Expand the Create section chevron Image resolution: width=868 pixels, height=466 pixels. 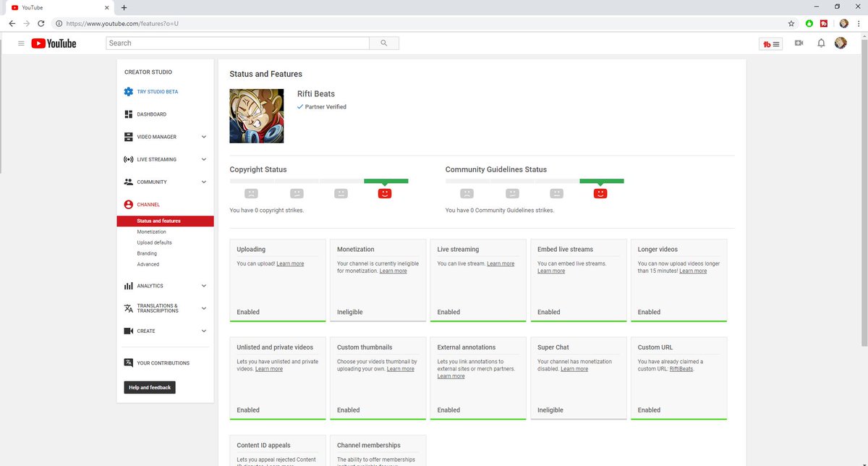[x=204, y=331]
